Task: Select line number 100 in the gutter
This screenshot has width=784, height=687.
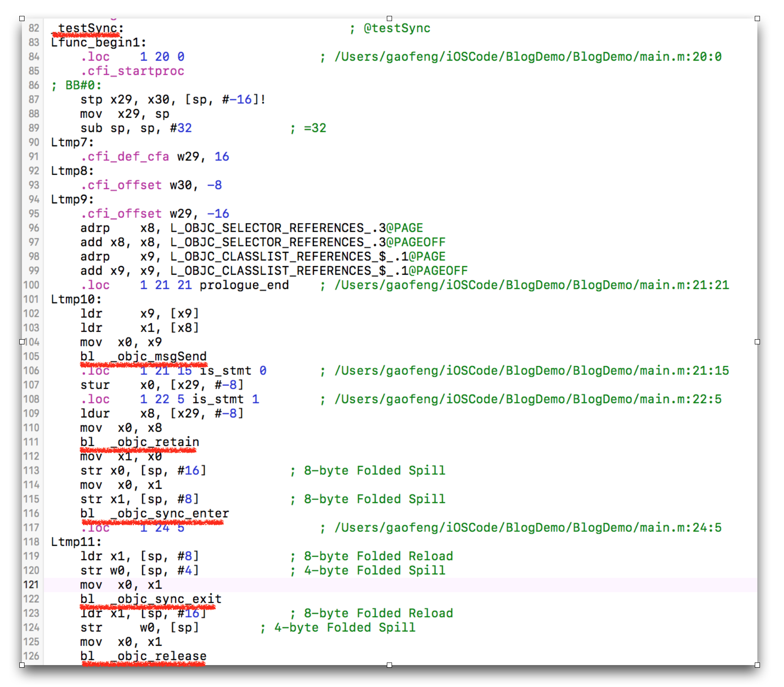Action: coord(31,285)
